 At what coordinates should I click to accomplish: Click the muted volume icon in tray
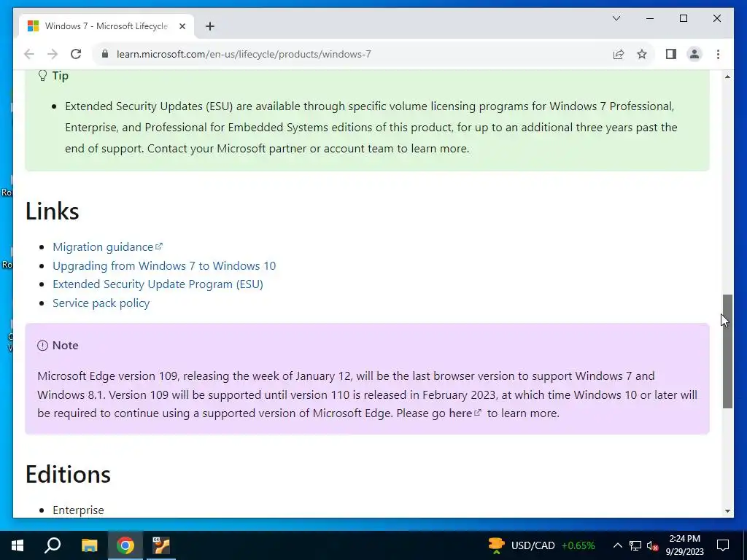(x=653, y=545)
